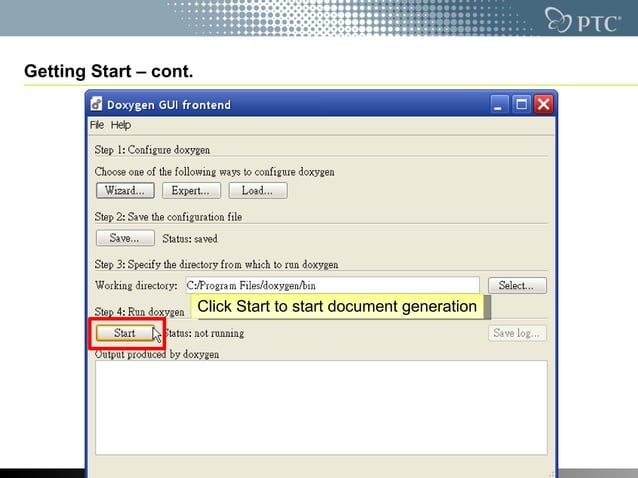Open the Expert... configuration dialog
638x478 pixels.
[191, 190]
